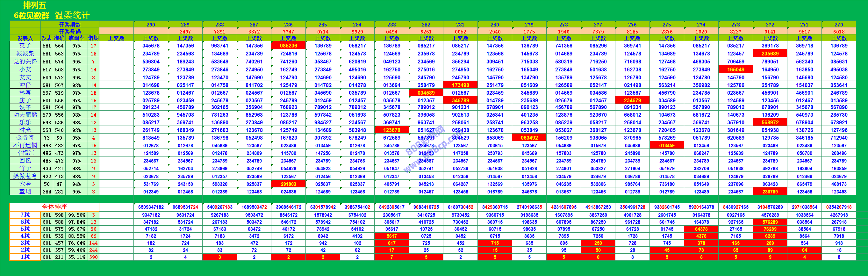The height and width of the screenshot is (276, 868).
Task: Click the 发表人 column header
Action: coord(25,38)
